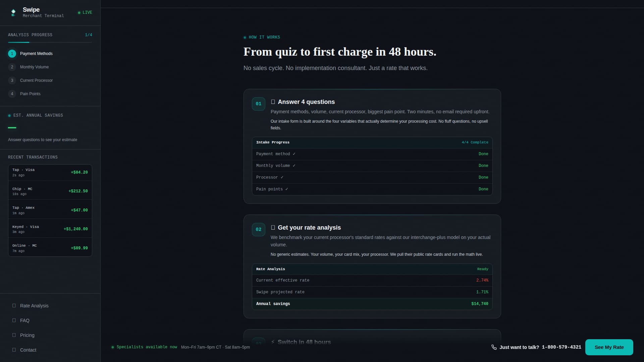644x362 pixels.
Task: Click the Online · MC +$89.99 transaction
Action: (50, 248)
